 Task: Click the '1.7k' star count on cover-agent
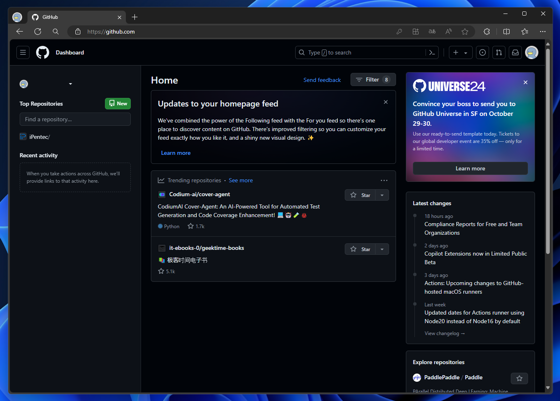196,226
